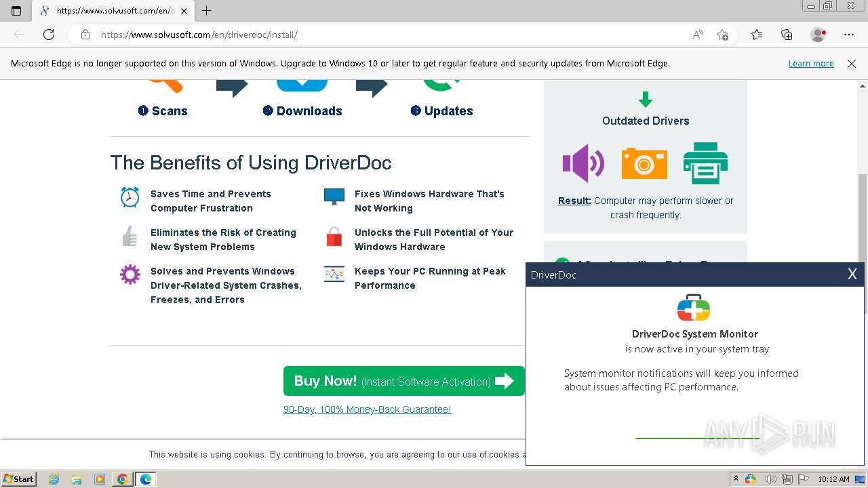This screenshot has height=488, width=868.
Task: Open the volume control in tray
Action: click(x=770, y=479)
